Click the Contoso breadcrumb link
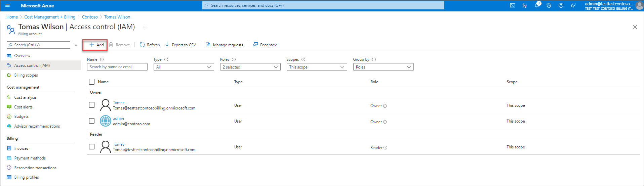This screenshot has height=186, width=644. pyautogui.click(x=90, y=17)
